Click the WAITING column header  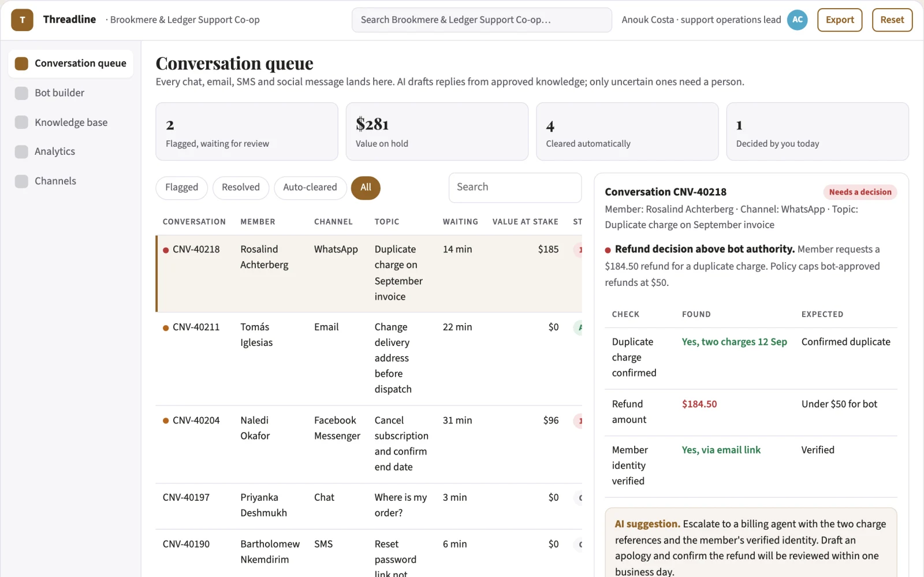460,222
